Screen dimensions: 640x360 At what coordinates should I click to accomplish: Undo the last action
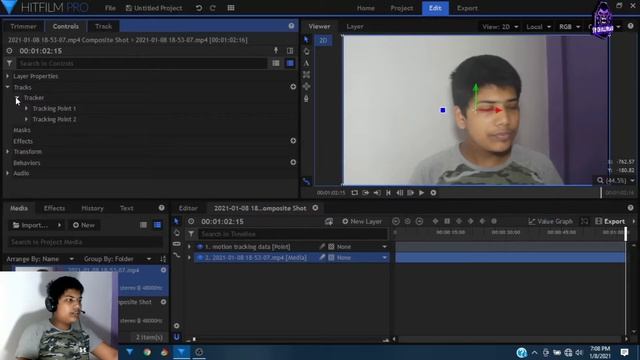coord(199,8)
